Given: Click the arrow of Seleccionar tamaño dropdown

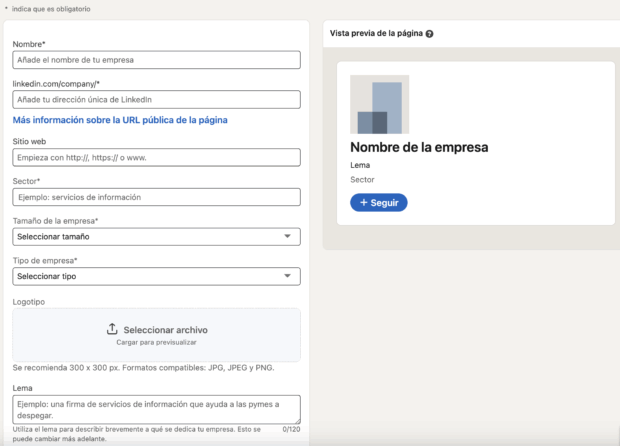Looking at the screenshot, I should coord(288,237).
